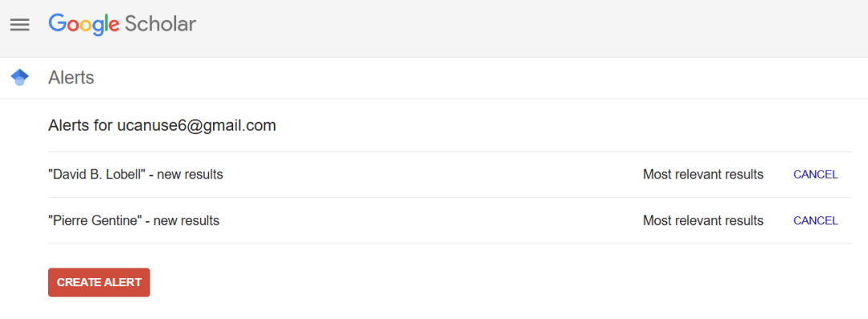Open the "David B. Lobell" alert entry
The image size is (868, 319).
click(136, 174)
